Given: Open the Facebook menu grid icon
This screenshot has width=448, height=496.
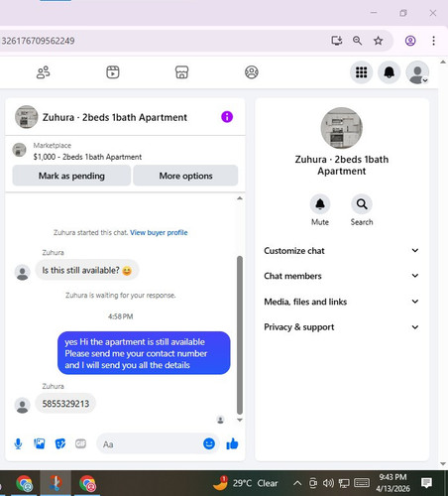Looking at the screenshot, I should 361,72.
